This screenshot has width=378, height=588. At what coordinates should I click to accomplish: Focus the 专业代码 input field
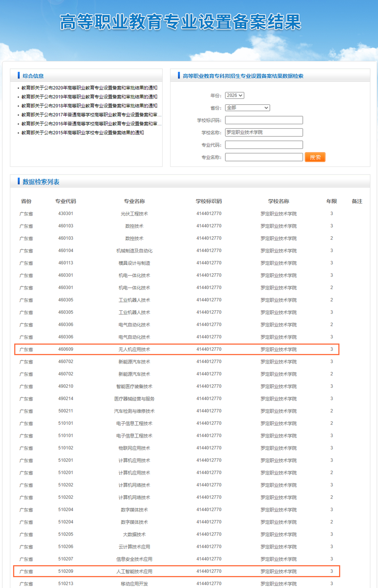coord(264,145)
